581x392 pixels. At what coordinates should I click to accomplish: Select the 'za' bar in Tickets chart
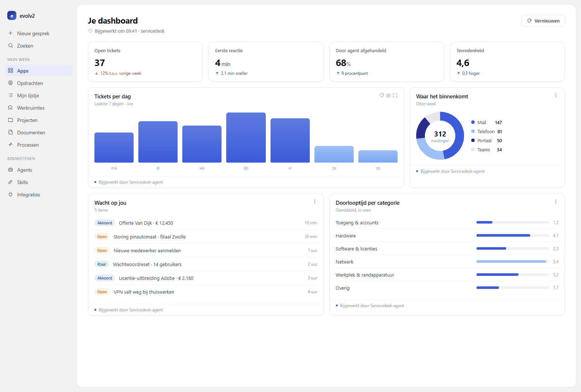[334, 154]
